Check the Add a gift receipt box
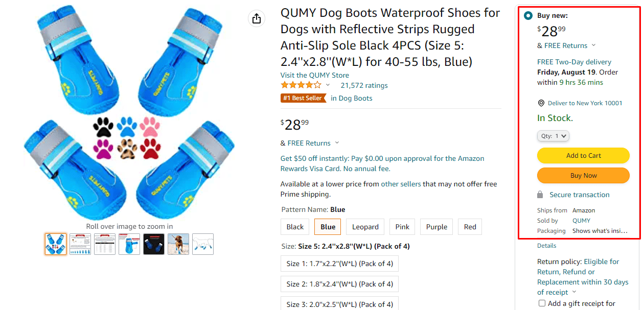 coord(542,303)
